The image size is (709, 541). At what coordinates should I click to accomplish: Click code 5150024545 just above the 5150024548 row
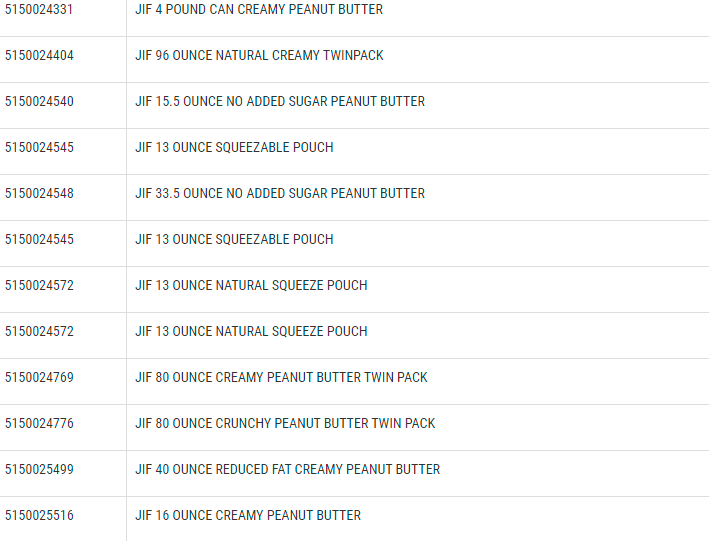click(39, 148)
